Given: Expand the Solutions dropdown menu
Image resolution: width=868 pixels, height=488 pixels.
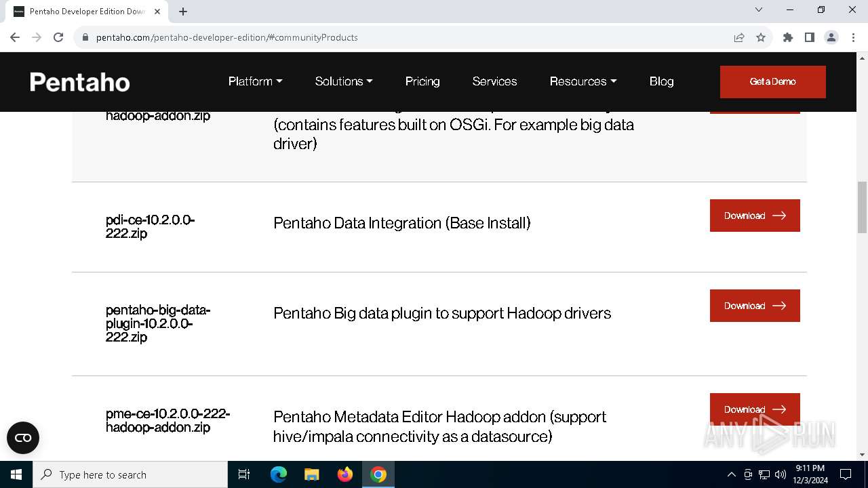Looking at the screenshot, I should tap(344, 81).
